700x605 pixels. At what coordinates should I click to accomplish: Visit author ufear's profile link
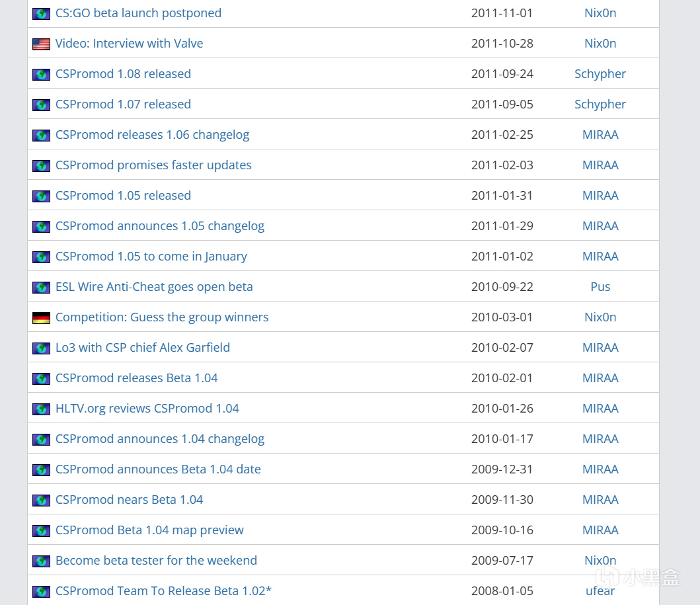600,591
